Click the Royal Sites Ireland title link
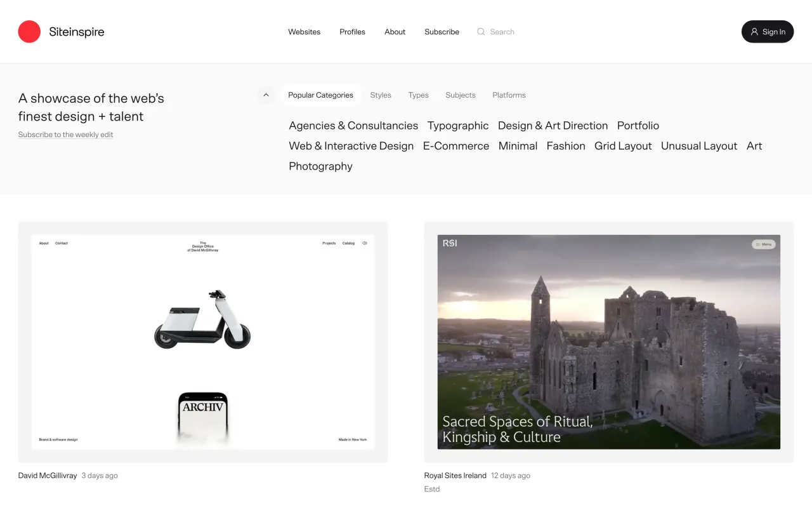The image size is (812, 508). (x=455, y=476)
